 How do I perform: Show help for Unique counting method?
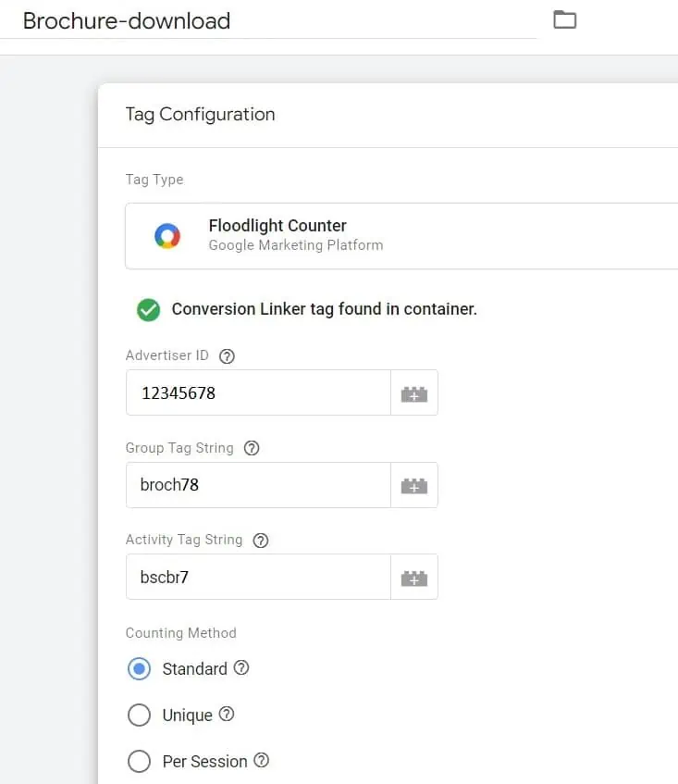click(x=227, y=715)
